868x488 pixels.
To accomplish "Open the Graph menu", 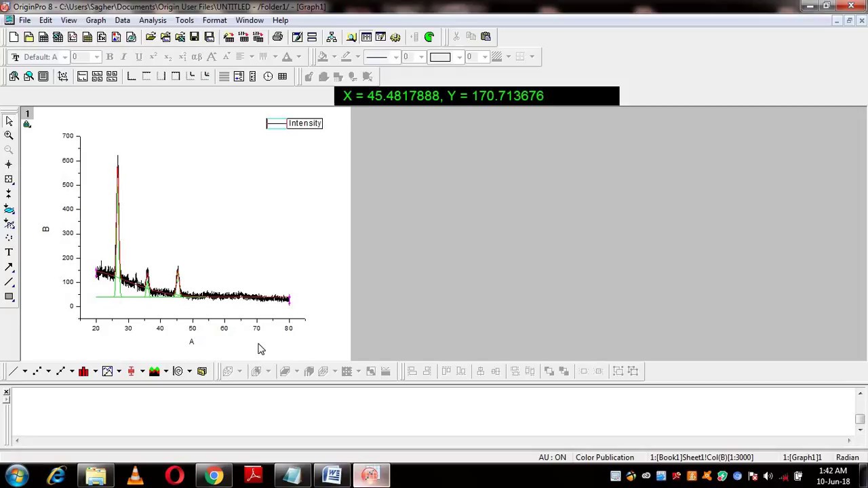I will coord(96,20).
